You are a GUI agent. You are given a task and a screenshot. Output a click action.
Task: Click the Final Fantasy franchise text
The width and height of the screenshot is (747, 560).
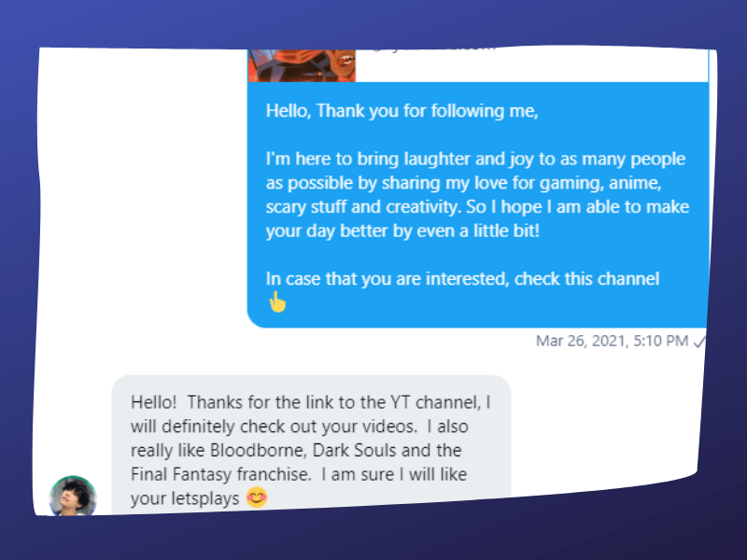(221, 474)
